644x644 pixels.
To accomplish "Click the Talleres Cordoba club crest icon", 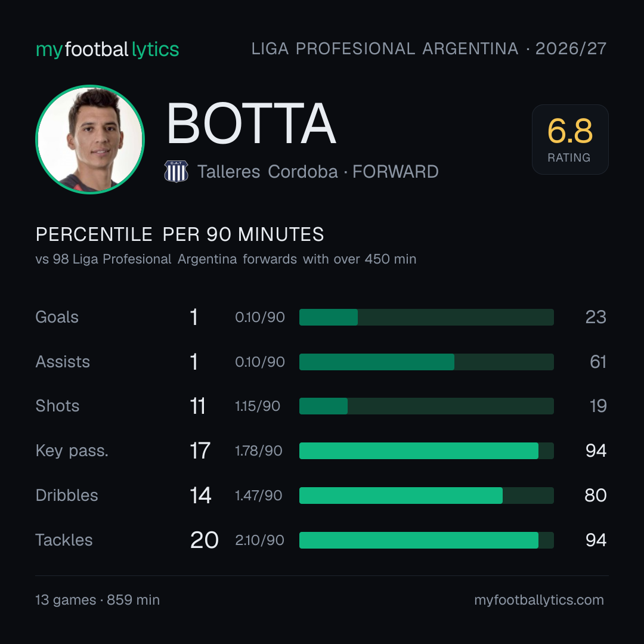I will 176,171.
